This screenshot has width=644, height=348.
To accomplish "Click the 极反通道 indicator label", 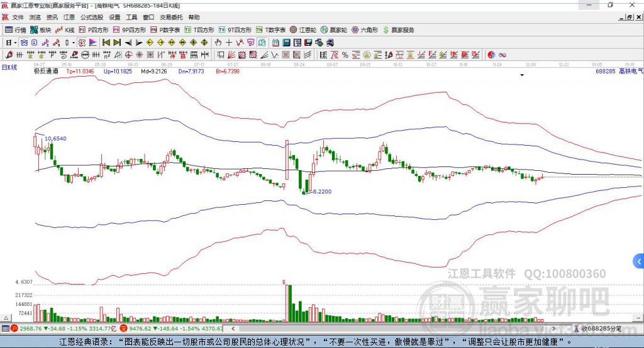I will point(46,71).
